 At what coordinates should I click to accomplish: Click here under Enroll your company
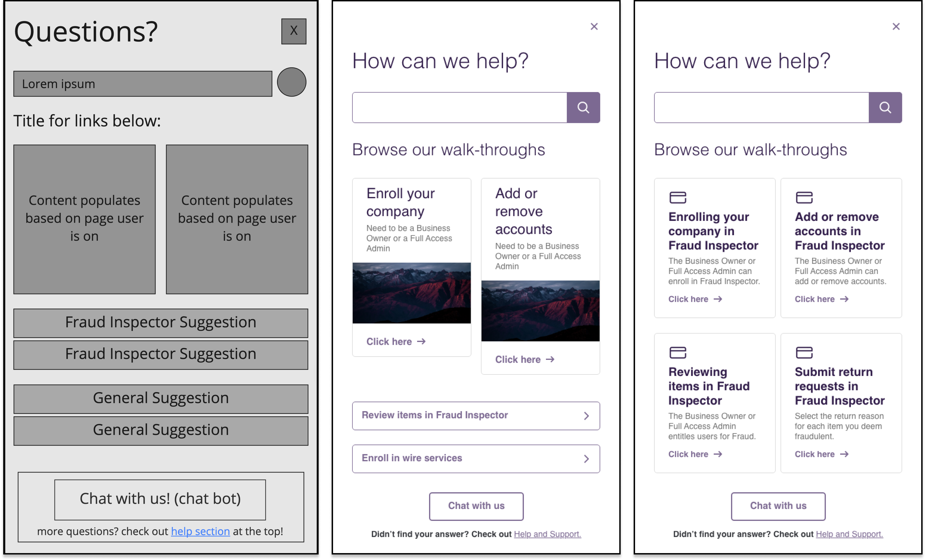(389, 341)
